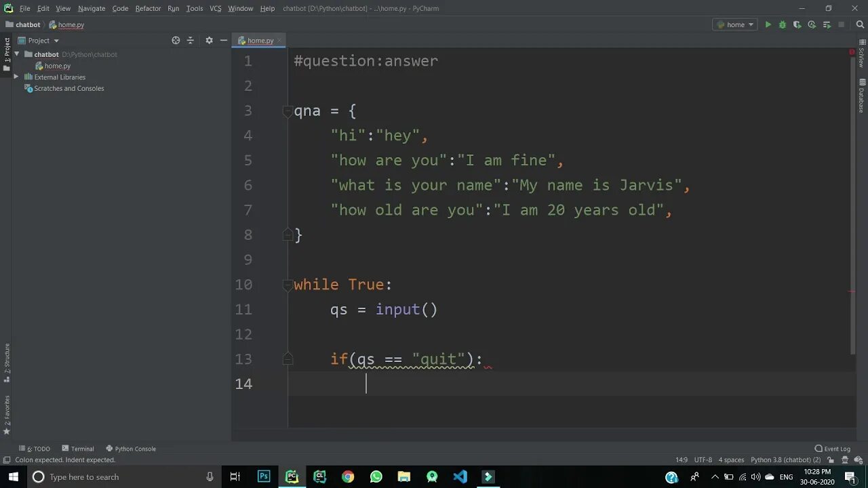Open the Project view selector dropdown
Image resolution: width=868 pixels, height=488 pixels.
(x=39, y=40)
